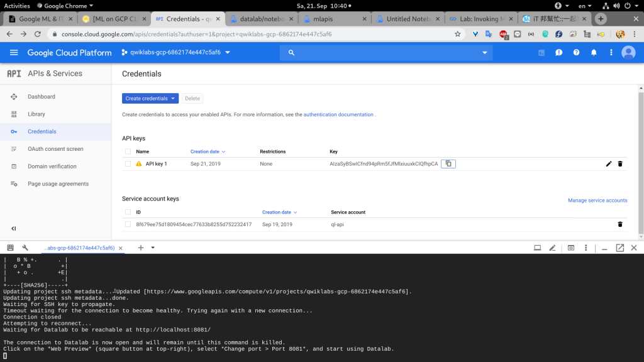This screenshot has height=362, width=644.
Task: Click the API key 1 name
Action: point(156,164)
